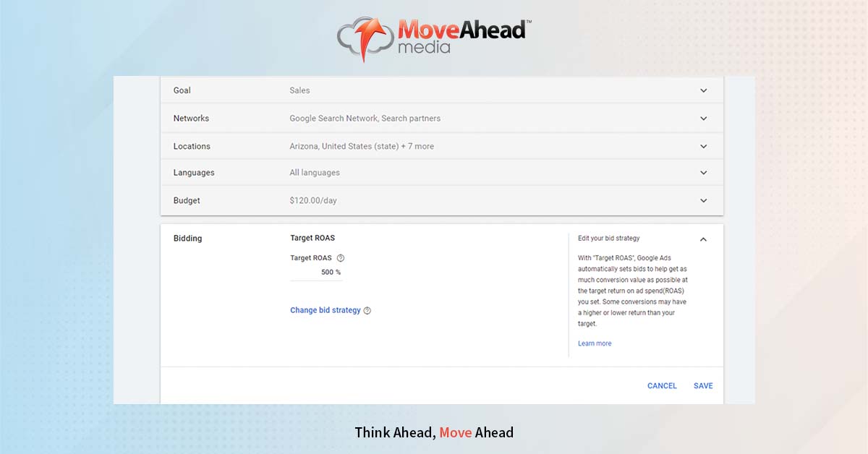Select the Networks label
The width and height of the screenshot is (868, 454).
191,118
